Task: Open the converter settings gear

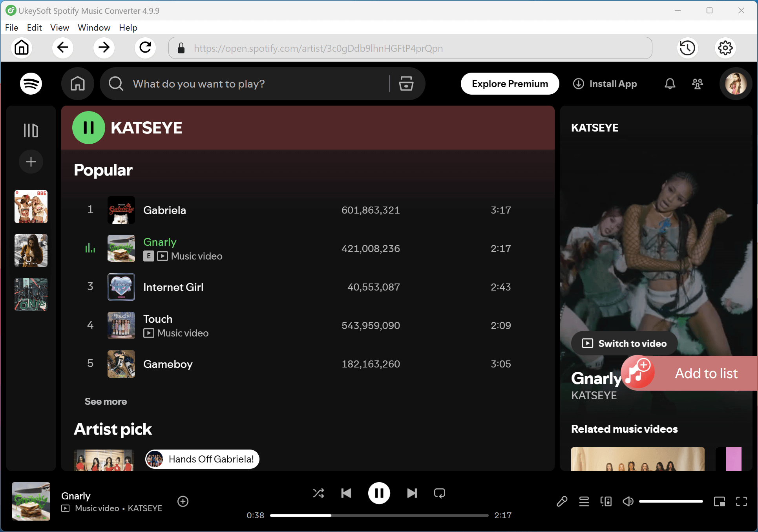Action: coord(725,48)
